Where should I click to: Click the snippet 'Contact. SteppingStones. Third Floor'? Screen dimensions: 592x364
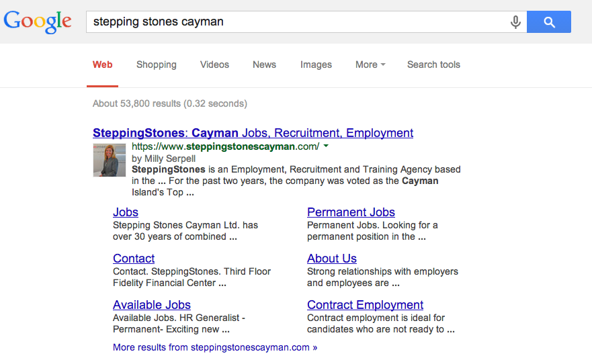coord(192,271)
